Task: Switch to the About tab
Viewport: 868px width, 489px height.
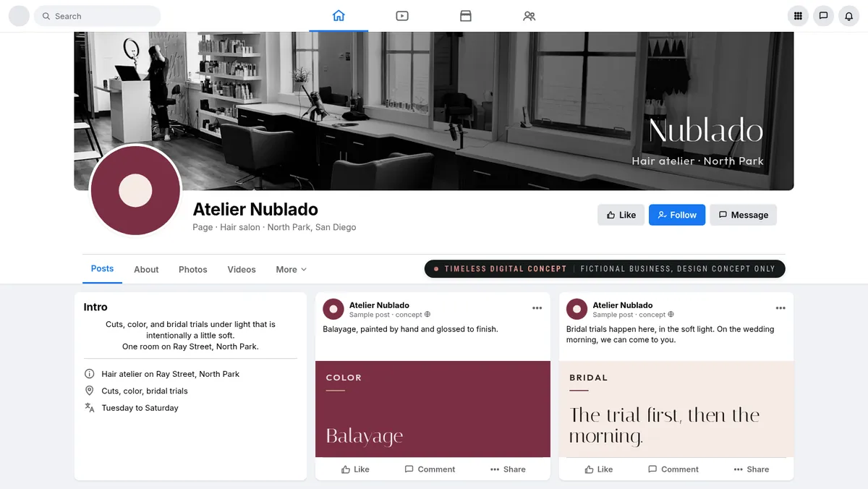Action: tap(146, 269)
